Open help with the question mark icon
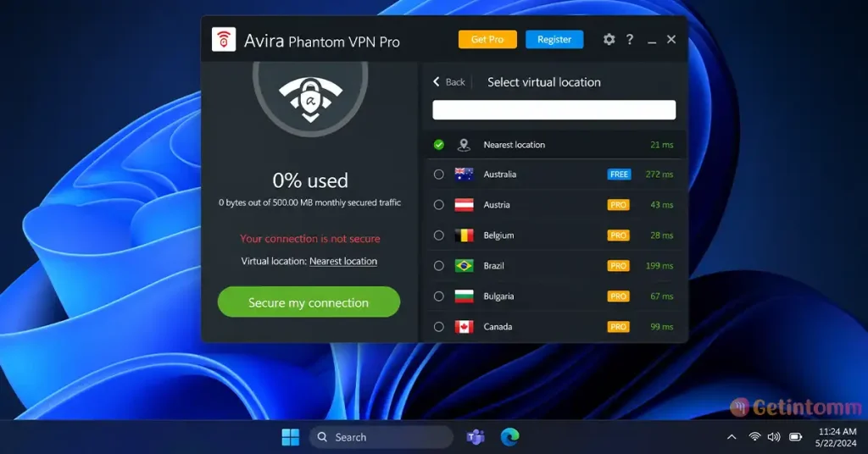Image resolution: width=868 pixels, height=454 pixels. pyautogui.click(x=630, y=39)
